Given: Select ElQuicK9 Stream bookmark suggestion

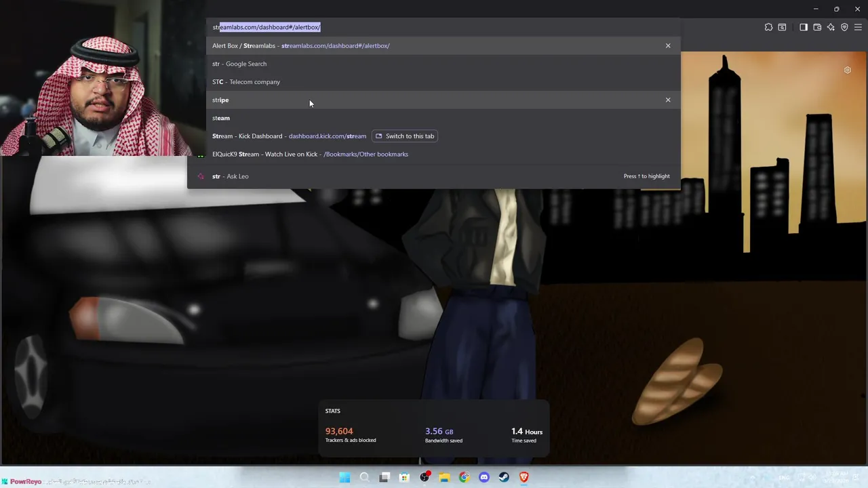Looking at the screenshot, I should [x=434, y=154].
